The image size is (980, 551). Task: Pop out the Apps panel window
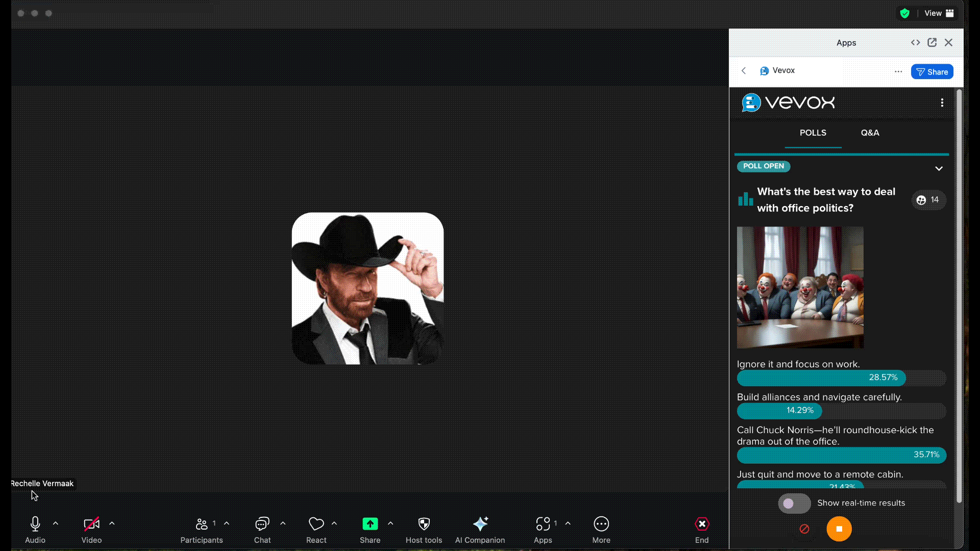click(x=932, y=42)
